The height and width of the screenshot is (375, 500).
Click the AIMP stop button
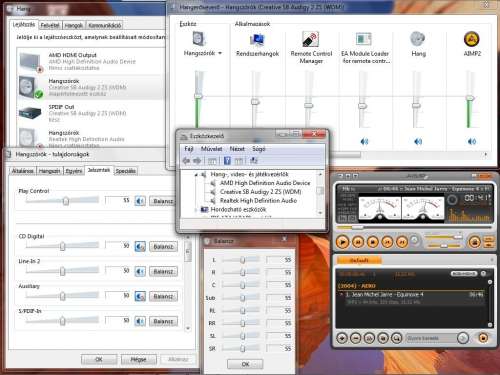click(x=373, y=242)
